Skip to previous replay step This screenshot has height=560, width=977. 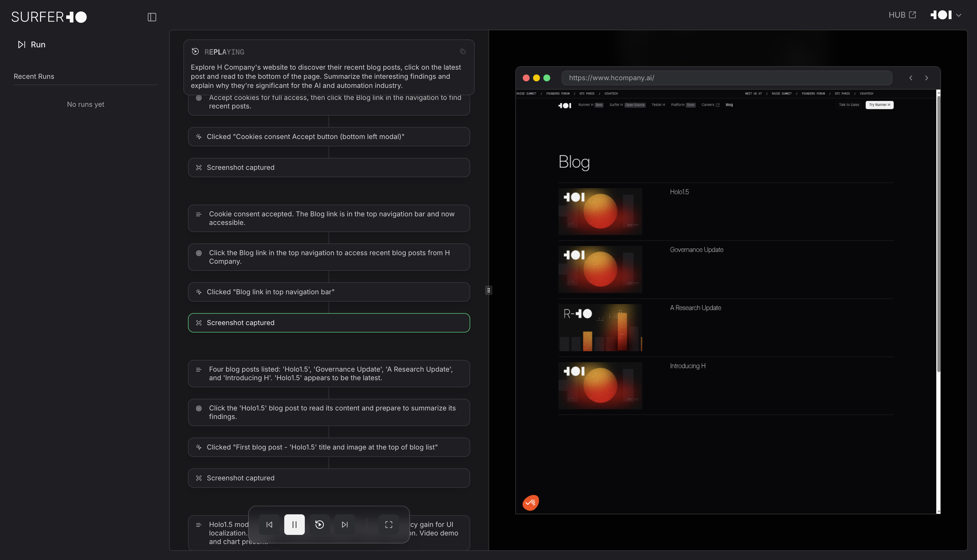[x=269, y=524]
